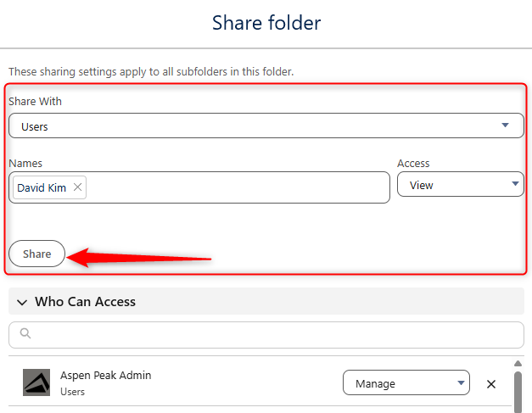Remove David Kim pill from Names field
532x413 pixels.
pyautogui.click(x=77, y=187)
